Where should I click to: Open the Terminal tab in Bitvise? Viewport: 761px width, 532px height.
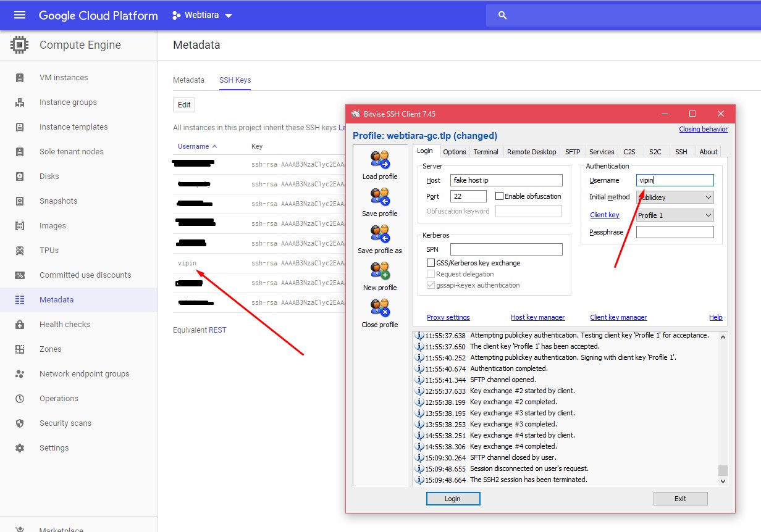(x=486, y=152)
